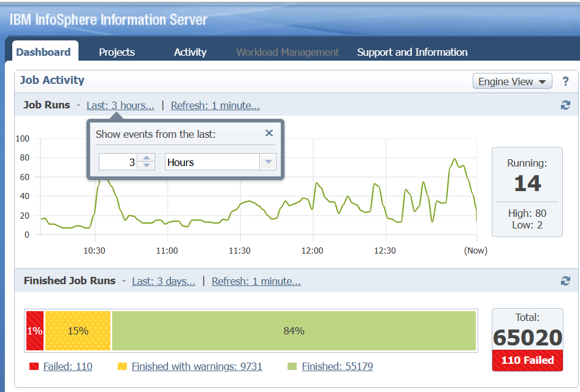The width and height of the screenshot is (580, 392).
Task: Select the Dashboard tab
Action: (x=43, y=52)
